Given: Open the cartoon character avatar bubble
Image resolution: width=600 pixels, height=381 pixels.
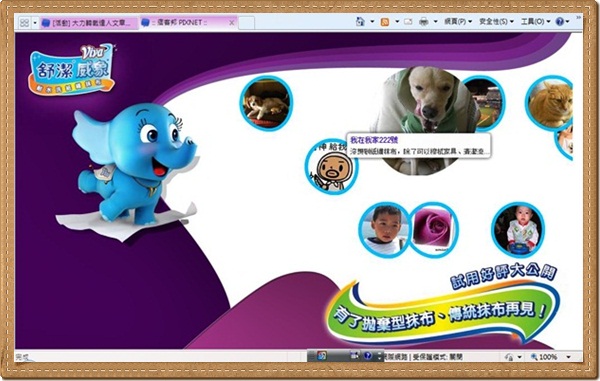Looking at the screenshot, I should pyautogui.click(x=331, y=168).
